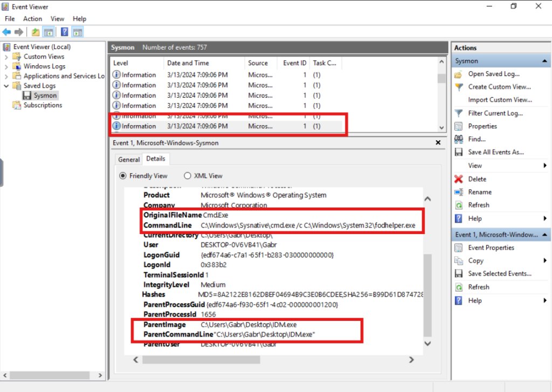Click the Rename icon in Actions
This screenshot has width=552, height=392.
[459, 192]
